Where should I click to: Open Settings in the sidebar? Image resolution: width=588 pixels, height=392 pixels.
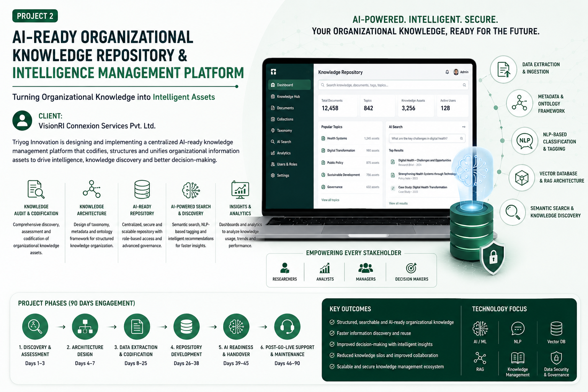[x=280, y=175]
